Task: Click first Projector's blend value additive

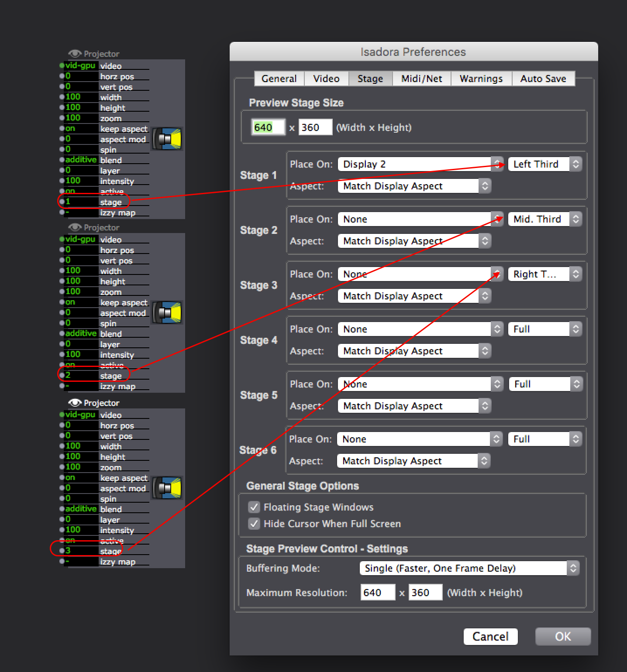Action: [81, 160]
